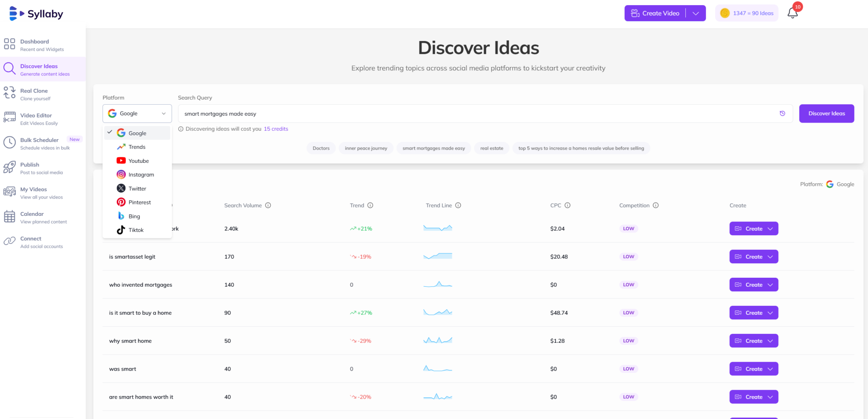Open the notifications bell
The width and height of the screenshot is (868, 419).
tap(792, 13)
